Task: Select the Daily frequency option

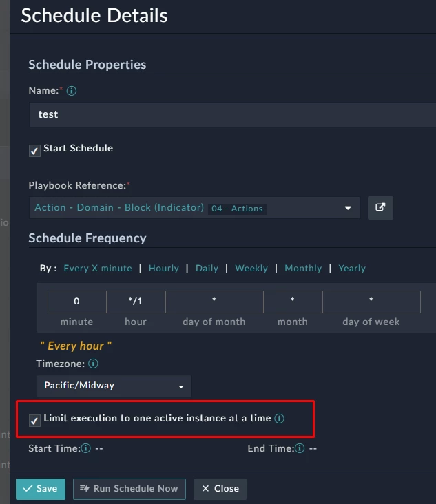Action: point(207,268)
